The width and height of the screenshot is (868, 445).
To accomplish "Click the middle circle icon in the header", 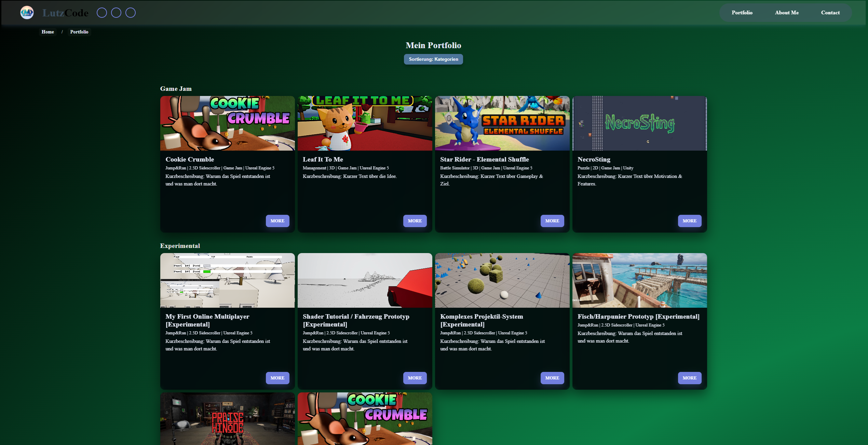I will pos(116,13).
